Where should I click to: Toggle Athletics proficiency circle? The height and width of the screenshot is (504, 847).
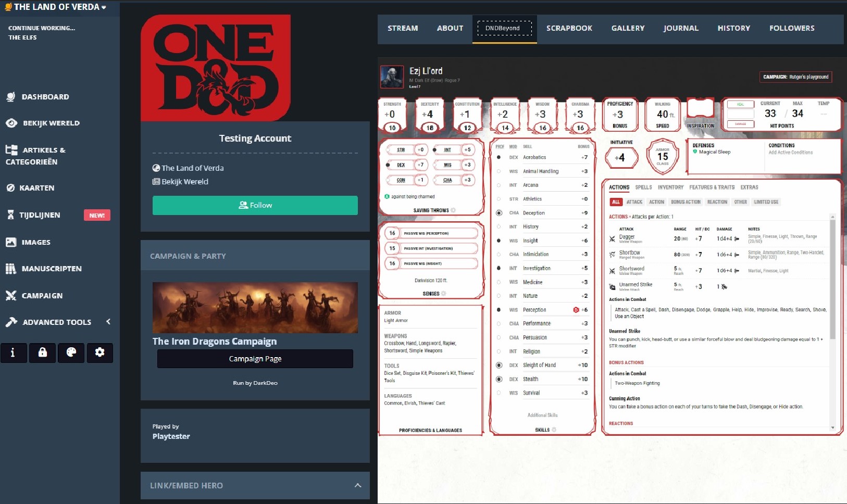pyautogui.click(x=499, y=199)
